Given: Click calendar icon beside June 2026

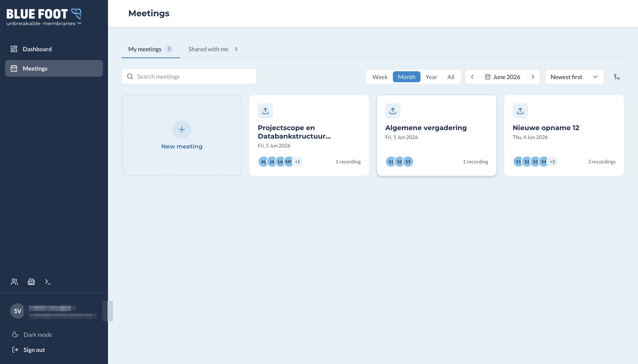Looking at the screenshot, I should pos(487,77).
